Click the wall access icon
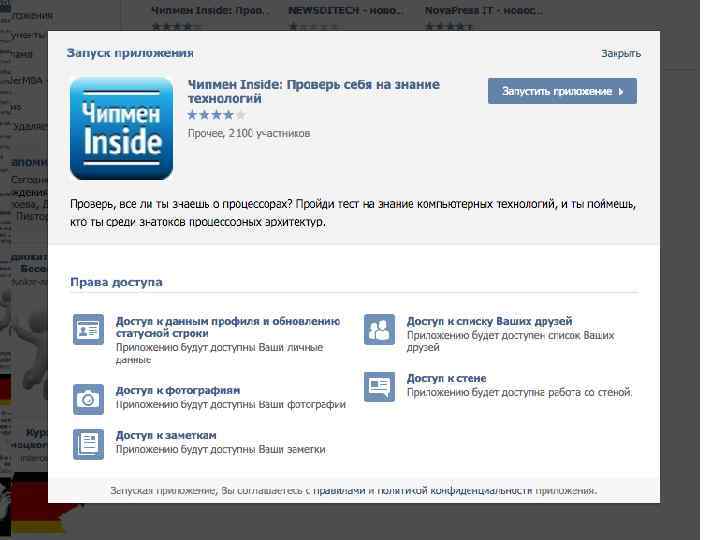The image size is (720, 540). (x=379, y=387)
